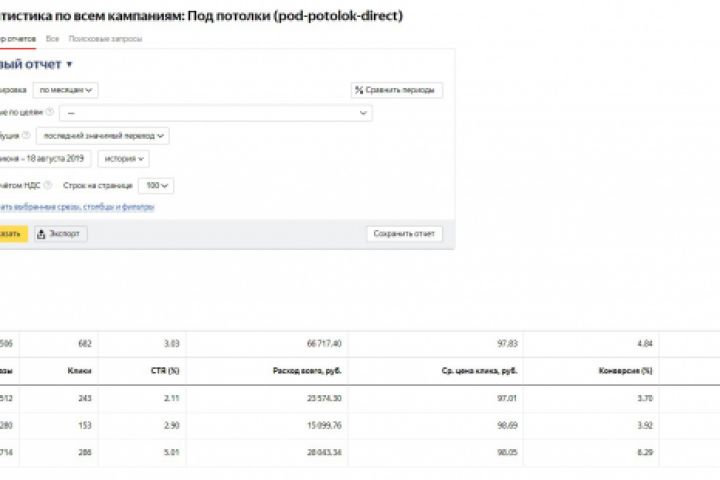Click the Экспорт button with upload icon
This screenshot has width=720, height=480.
click(x=60, y=234)
